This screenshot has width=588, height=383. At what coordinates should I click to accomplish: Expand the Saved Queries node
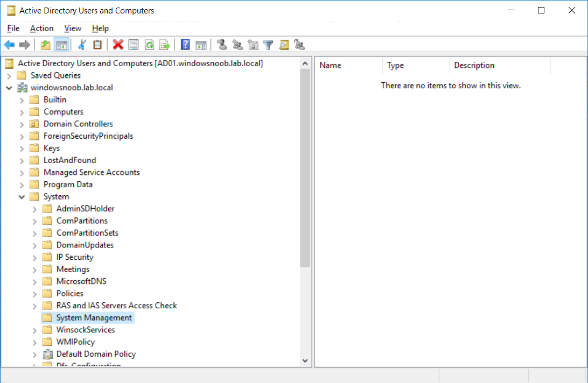point(9,76)
